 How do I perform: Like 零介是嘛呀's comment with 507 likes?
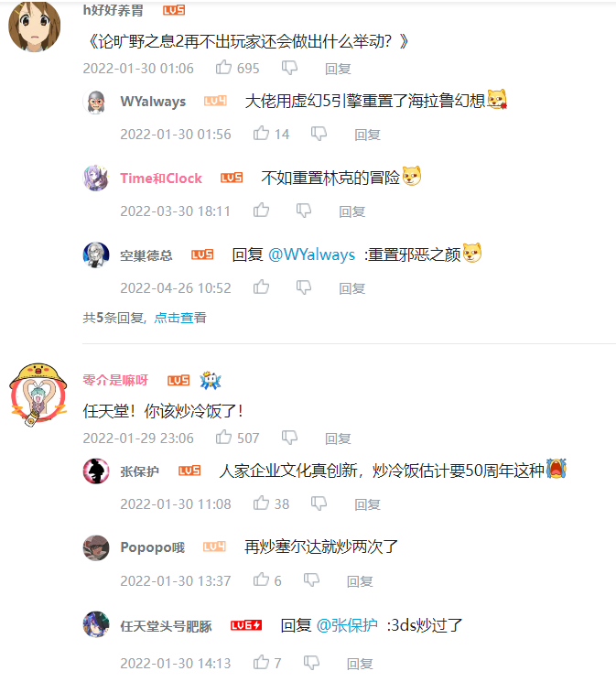(223, 438)
